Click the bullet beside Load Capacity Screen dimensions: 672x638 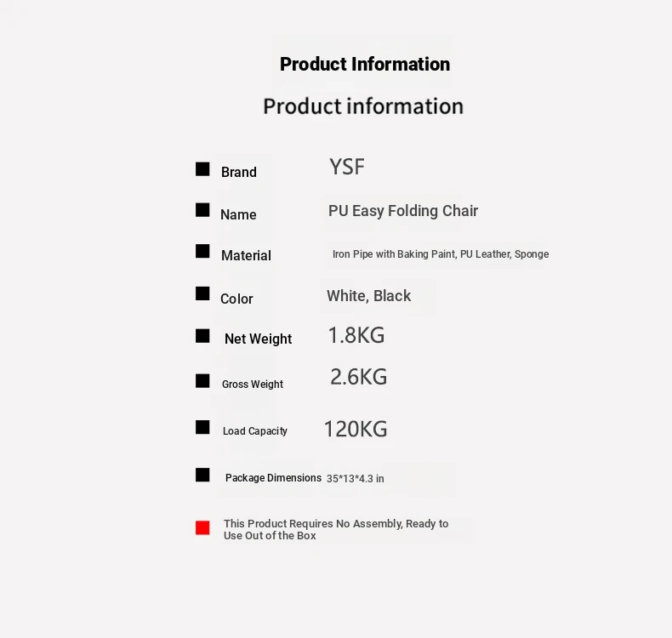[202, 427]
